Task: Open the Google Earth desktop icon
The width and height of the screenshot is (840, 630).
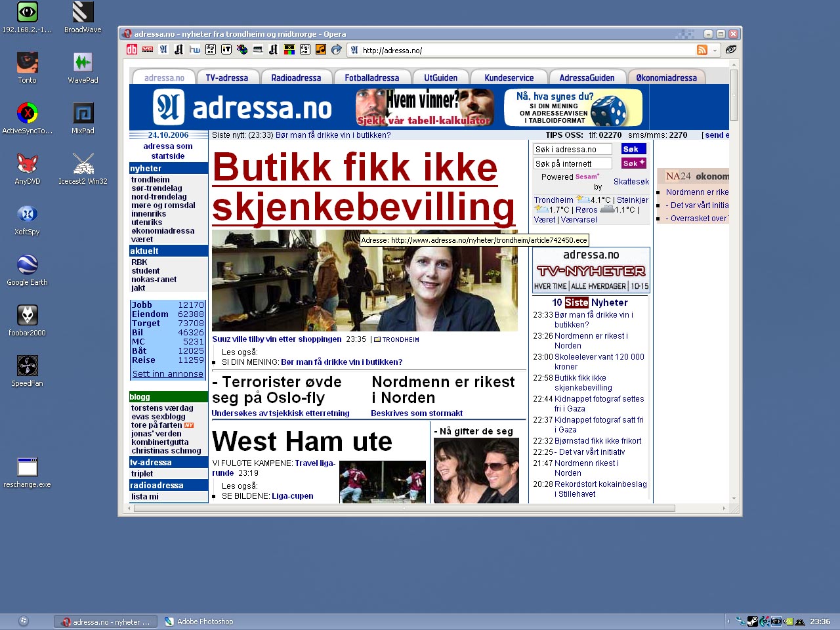Action: click(x=27, y=270)
